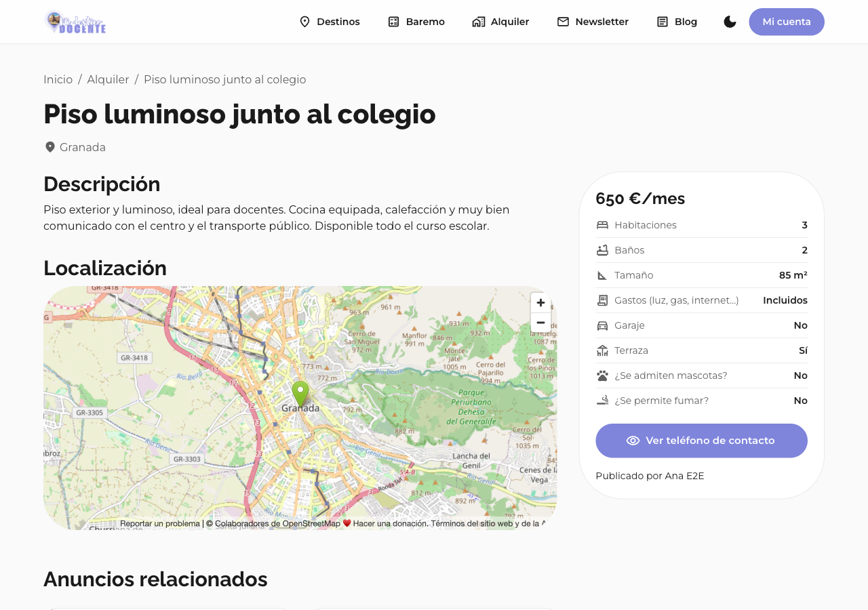Click the Descripción heading
This screenshot has height=610, width=868.
pyautogui.click(x=102, y=184)
